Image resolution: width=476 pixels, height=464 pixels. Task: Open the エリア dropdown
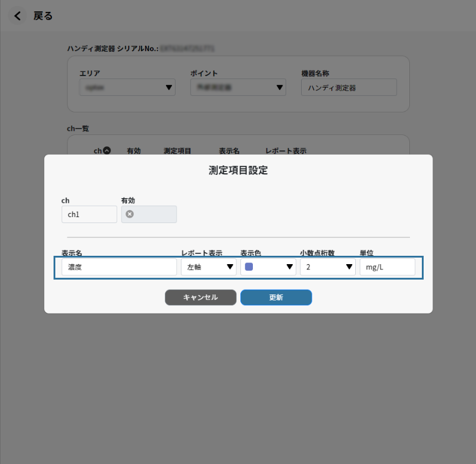127,87
